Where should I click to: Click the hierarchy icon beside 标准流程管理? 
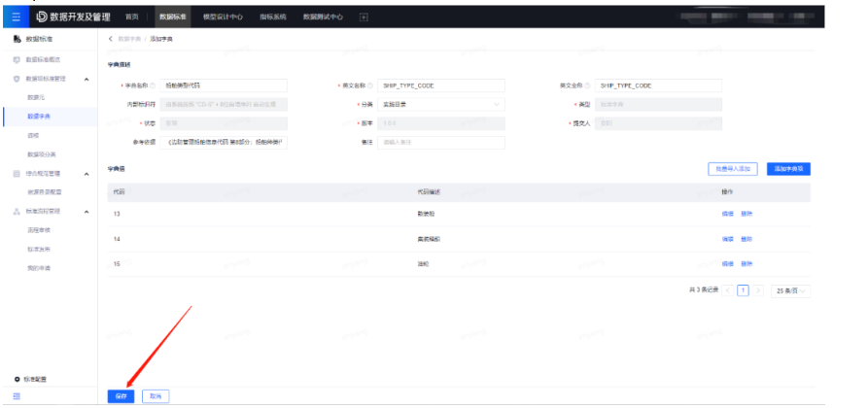17,211
